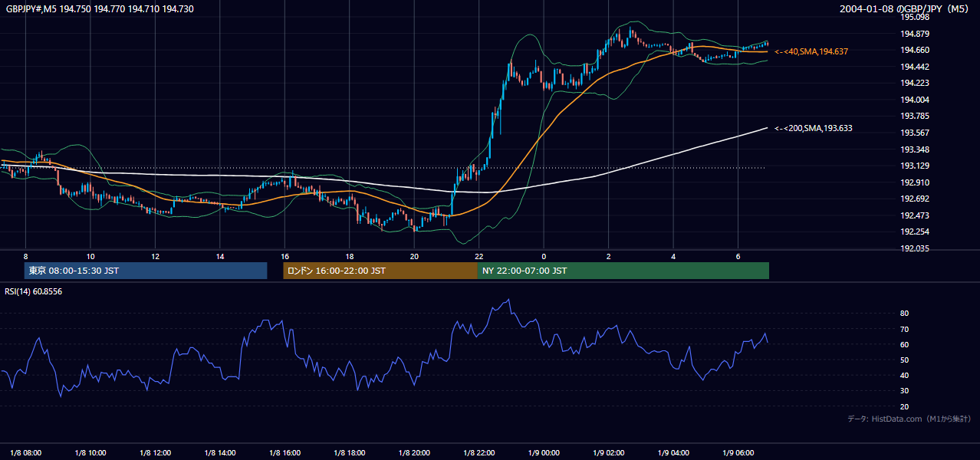The height and width of the screenshot is (460, 980).
Task: Click RSI scale value 60
Action: point(905,344)
